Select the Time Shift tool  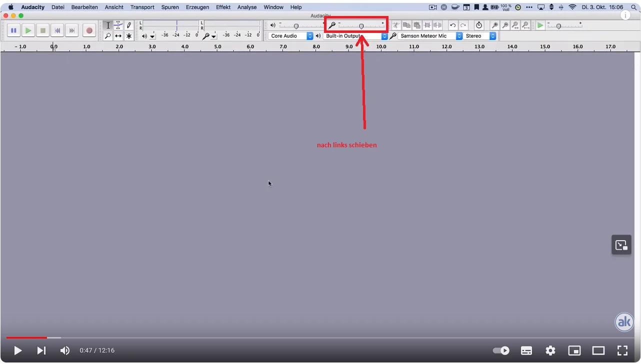point(118,36)
